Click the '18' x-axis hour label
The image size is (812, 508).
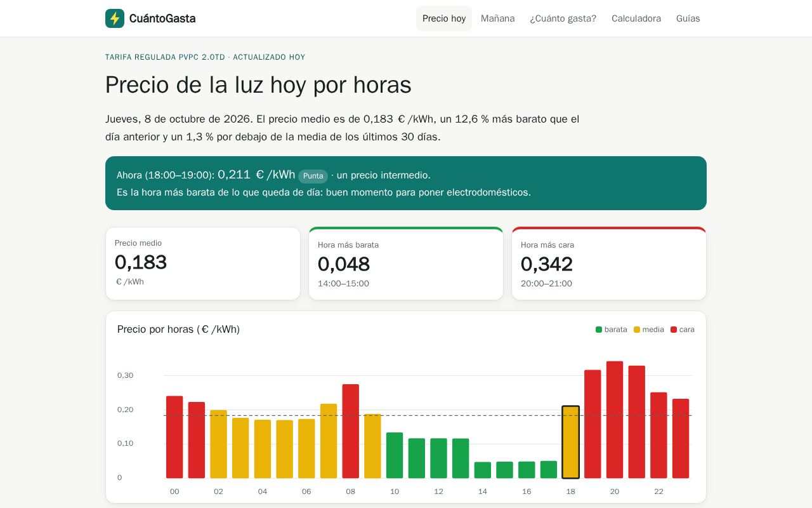tap(570, 491)
